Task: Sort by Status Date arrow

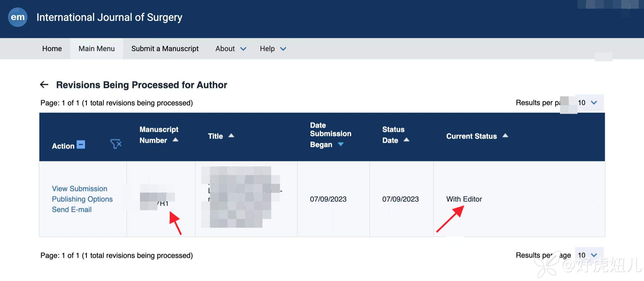Action: pyautogui.click(x=406, y=140)
